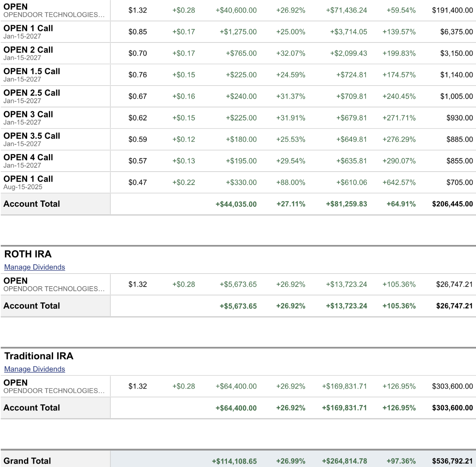Click Grand Total value $536,792.21

[452, 461]
